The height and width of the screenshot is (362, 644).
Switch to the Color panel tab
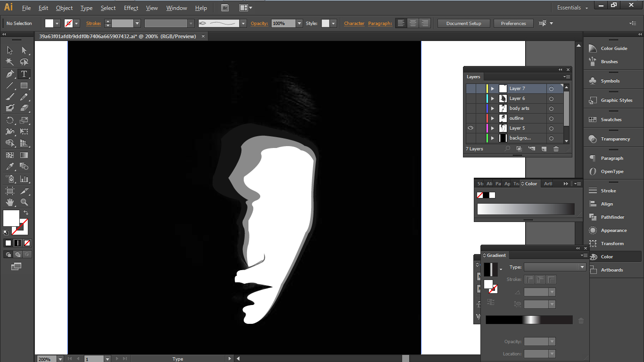[530, 184]
